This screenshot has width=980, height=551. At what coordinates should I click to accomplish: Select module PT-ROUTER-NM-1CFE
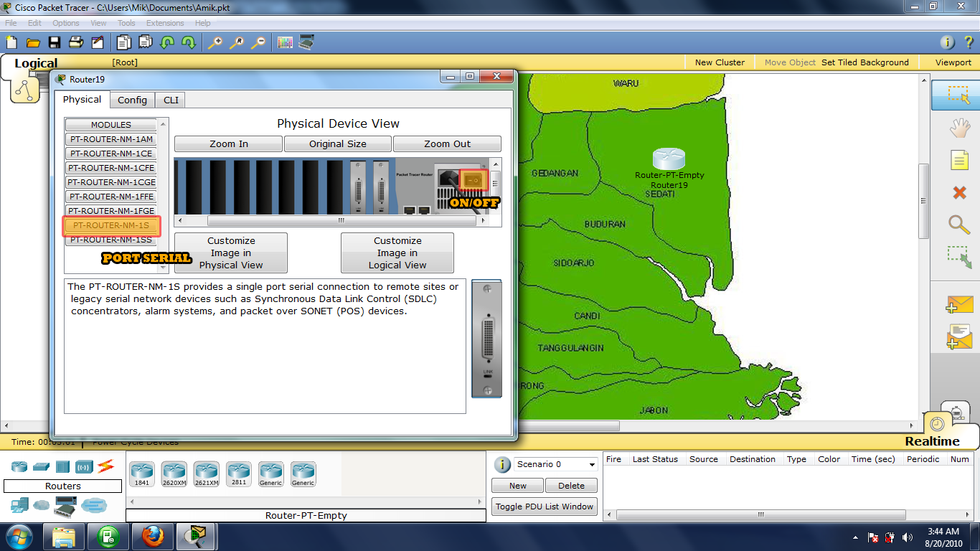click(x=112, y=168)
